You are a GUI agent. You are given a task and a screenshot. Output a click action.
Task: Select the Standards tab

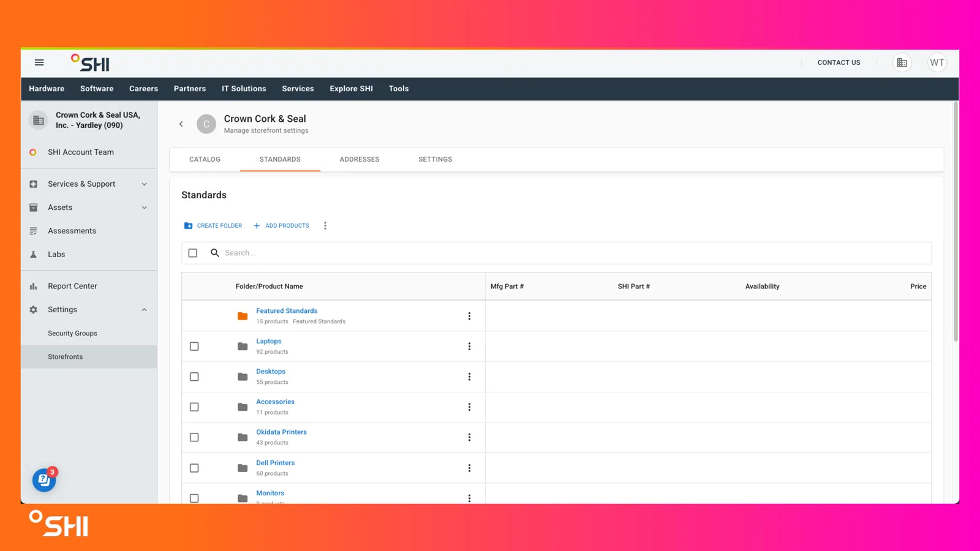point(280,159)
